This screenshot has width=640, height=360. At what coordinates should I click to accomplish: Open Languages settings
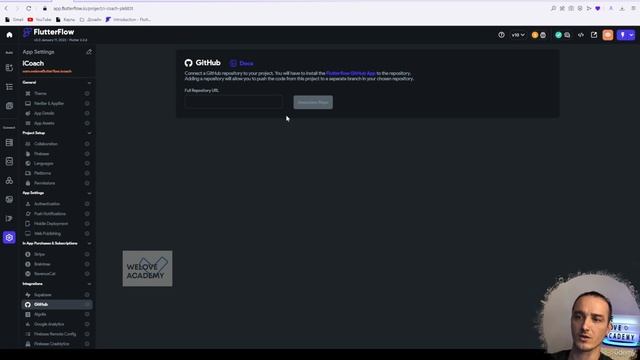[57, 163]
